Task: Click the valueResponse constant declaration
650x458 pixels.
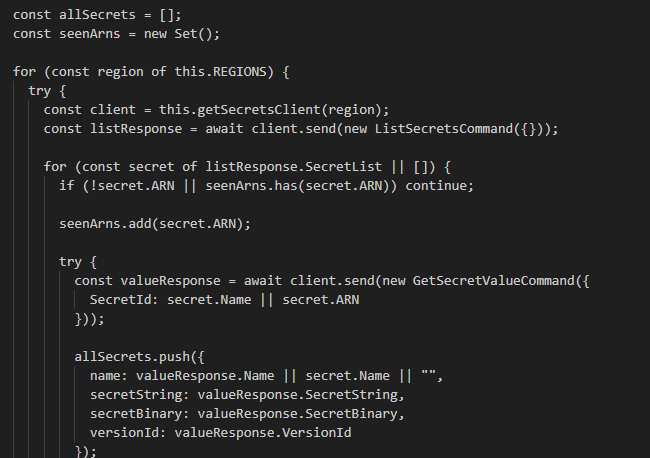Action: click(x=172, y=280)
